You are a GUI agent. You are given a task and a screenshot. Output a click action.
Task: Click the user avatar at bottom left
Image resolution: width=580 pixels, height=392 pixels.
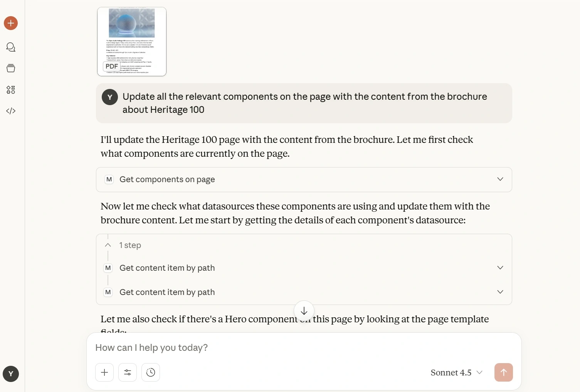tap(10, 374)
